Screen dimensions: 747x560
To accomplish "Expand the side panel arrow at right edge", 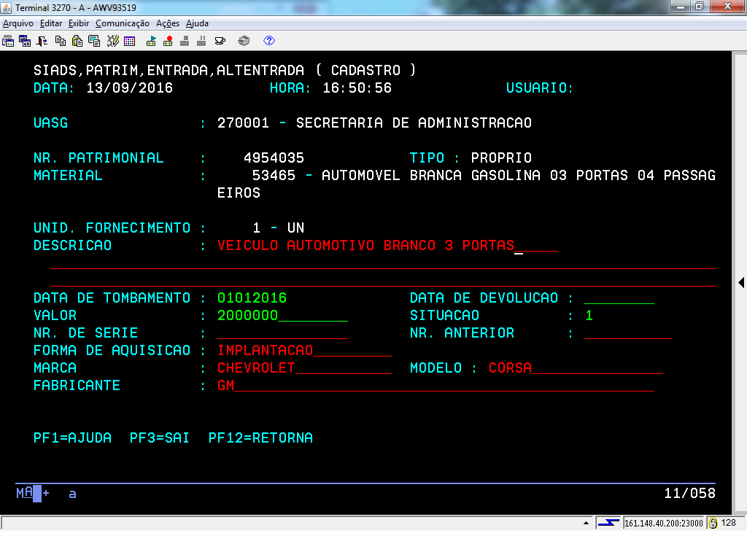I will coord(741,282).
